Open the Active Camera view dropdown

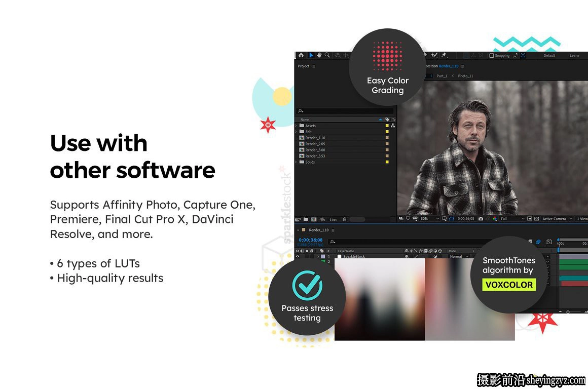[557, 218]
